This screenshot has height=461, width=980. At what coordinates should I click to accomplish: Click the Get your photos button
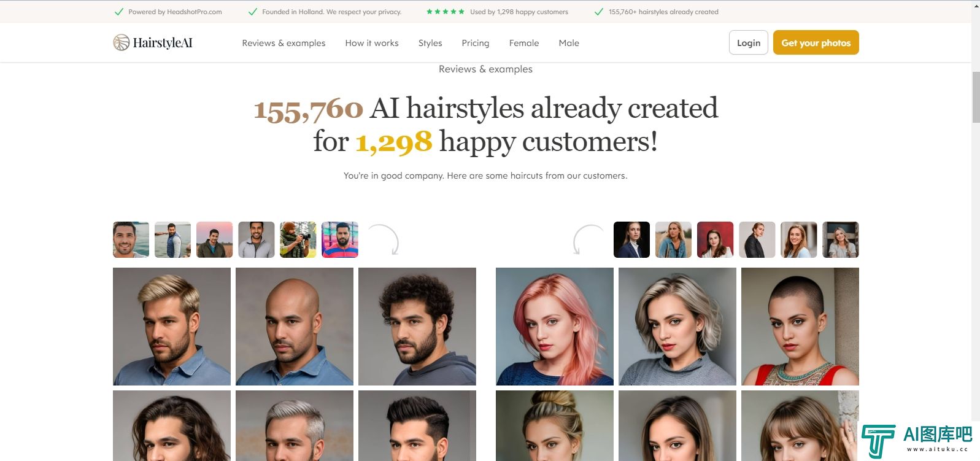(816, 42)
